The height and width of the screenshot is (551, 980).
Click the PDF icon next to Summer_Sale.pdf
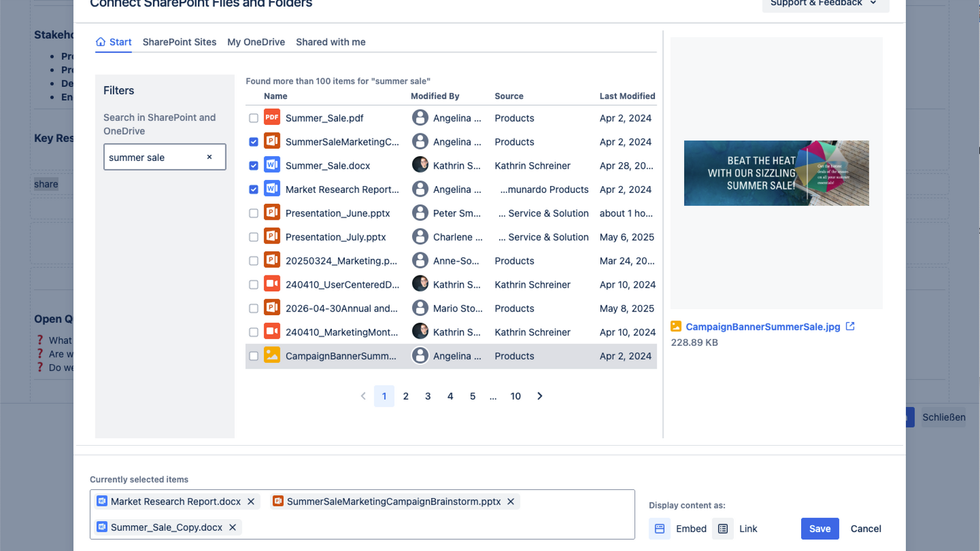(x=272, y=117)
